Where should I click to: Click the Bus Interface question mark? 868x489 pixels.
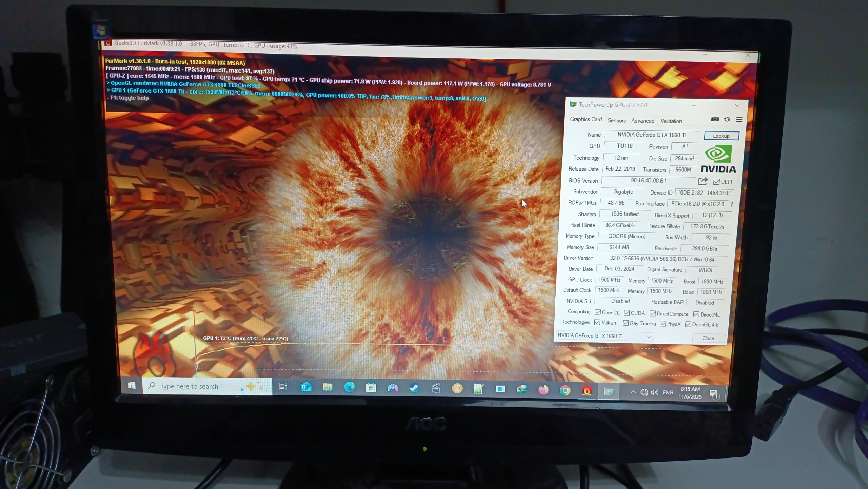point(731,204)
